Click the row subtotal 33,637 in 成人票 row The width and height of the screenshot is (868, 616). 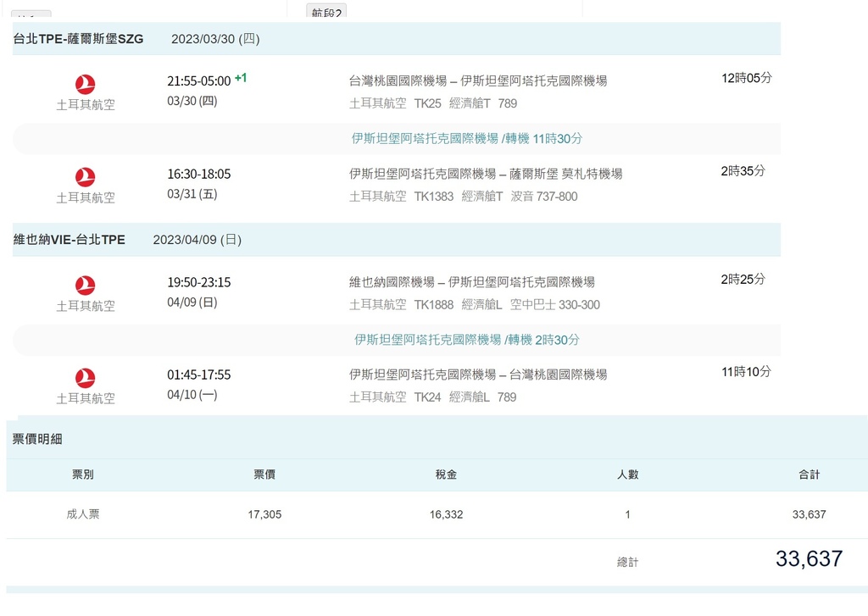(x=809, y=514)
